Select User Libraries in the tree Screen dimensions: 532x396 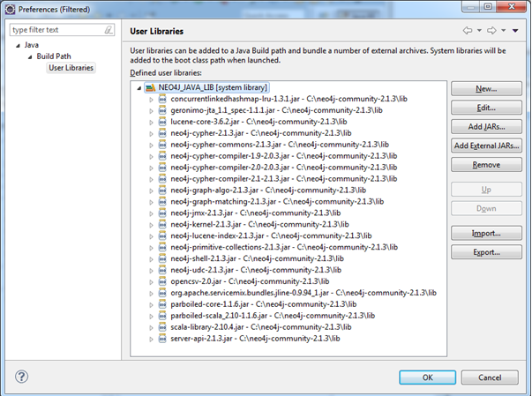71,68
